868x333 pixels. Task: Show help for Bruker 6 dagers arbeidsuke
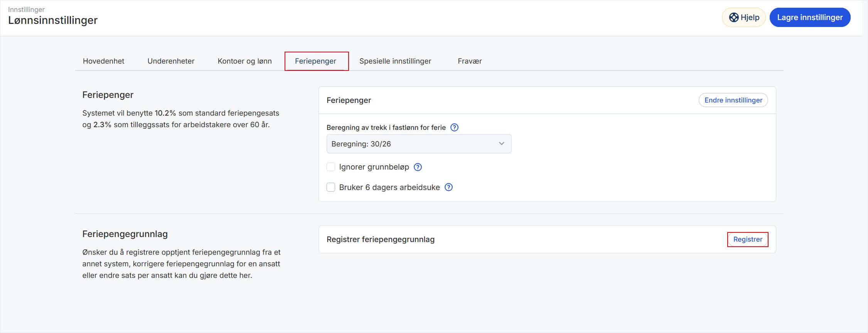click(448, 187)
